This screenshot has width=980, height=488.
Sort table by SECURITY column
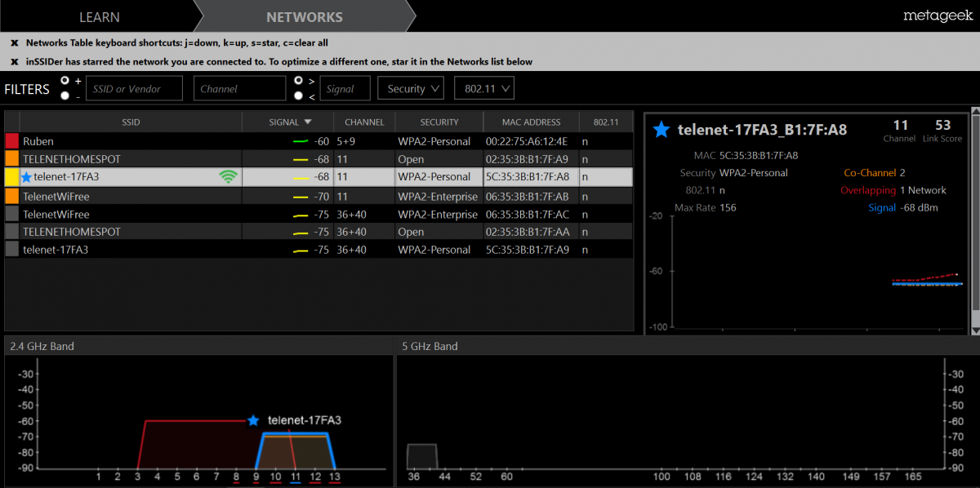(439, 122)
